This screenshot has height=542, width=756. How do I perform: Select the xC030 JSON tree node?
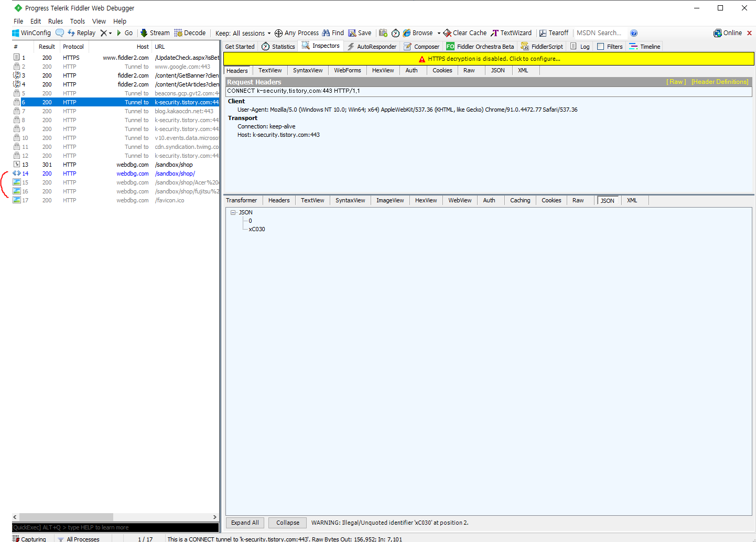coord(257,229)
